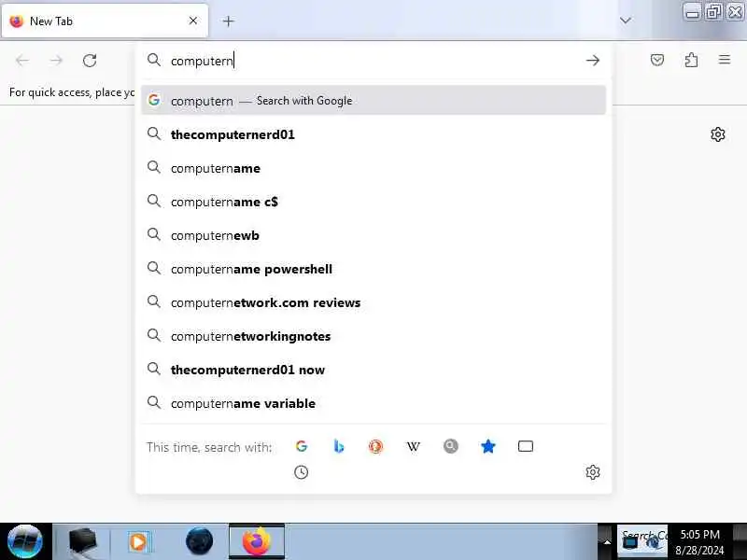Expand the list all tabs chevron
Screen dimensions: 747x560
click(626, 21)
